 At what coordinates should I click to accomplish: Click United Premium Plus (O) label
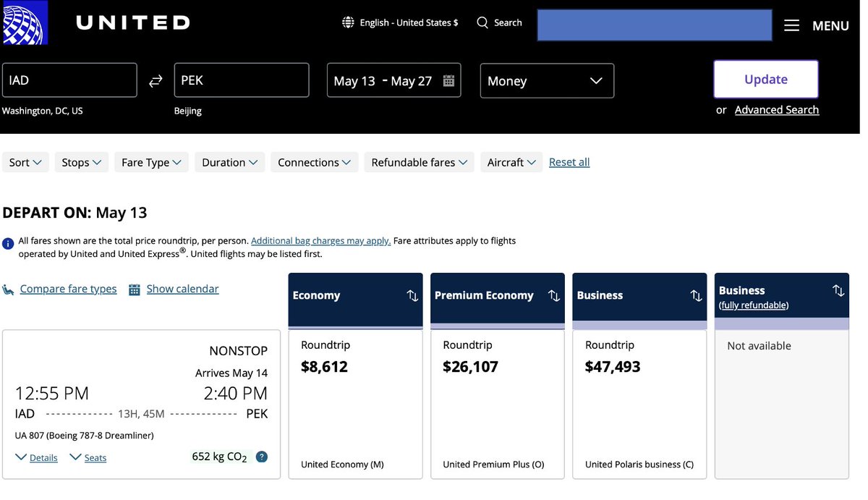click(493, 465)
